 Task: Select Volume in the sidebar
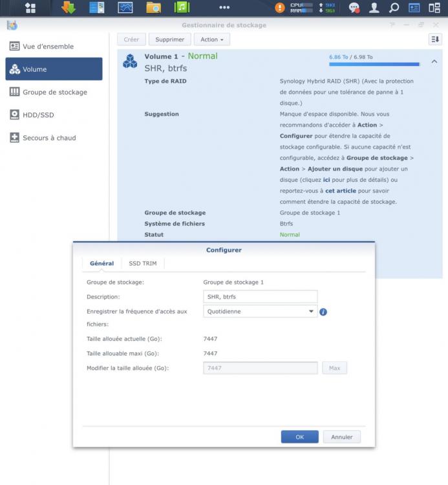(54, 69)
